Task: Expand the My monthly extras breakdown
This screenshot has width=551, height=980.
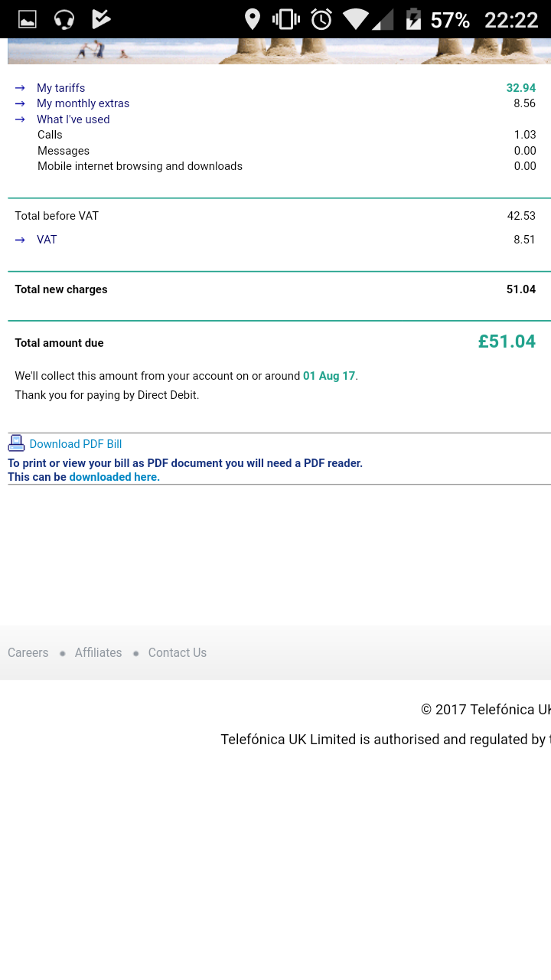Action: (83, 103)
